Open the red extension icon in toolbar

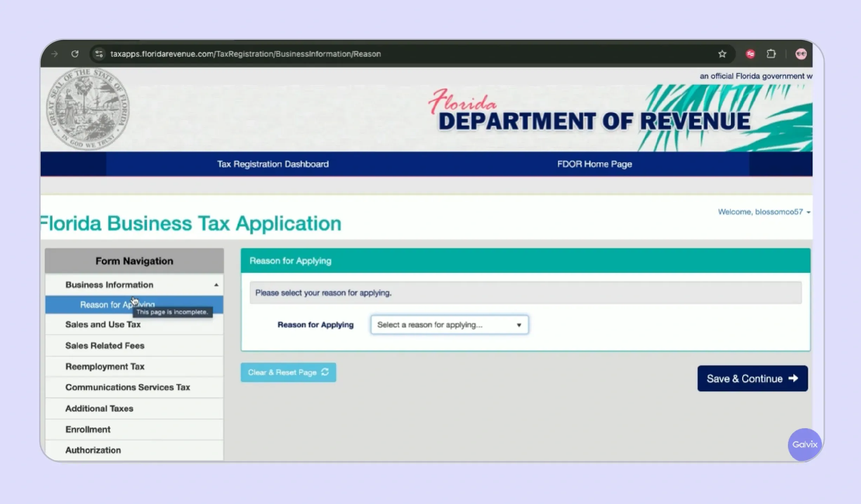[750, 54]
